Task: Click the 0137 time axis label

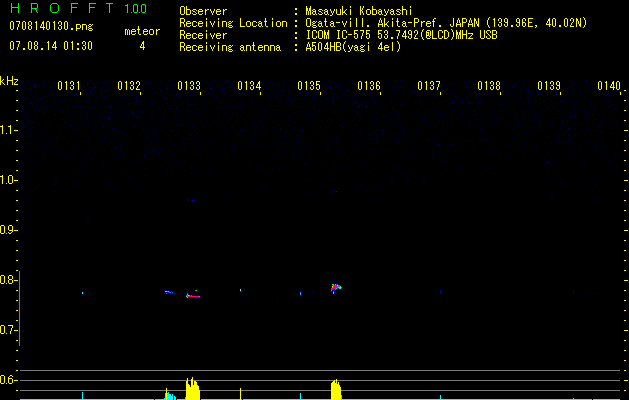Action: 429,86
